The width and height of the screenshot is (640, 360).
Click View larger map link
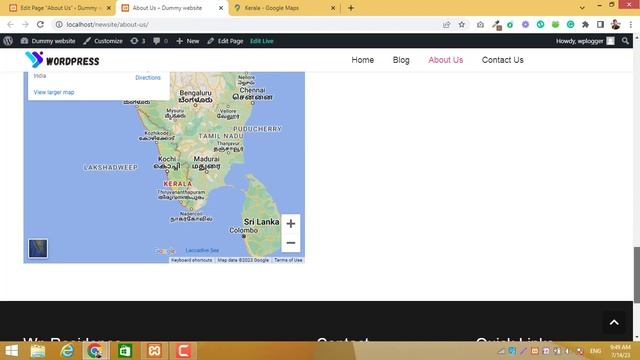tap(54, 92)
